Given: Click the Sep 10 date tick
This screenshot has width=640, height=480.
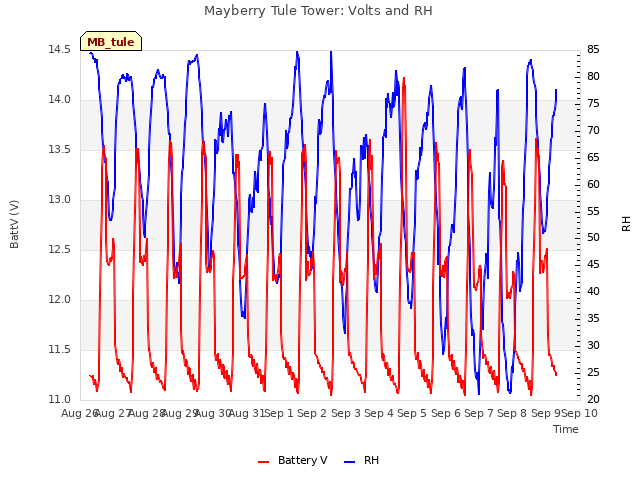Looking at the screenshot, I should tap(580, 413).
